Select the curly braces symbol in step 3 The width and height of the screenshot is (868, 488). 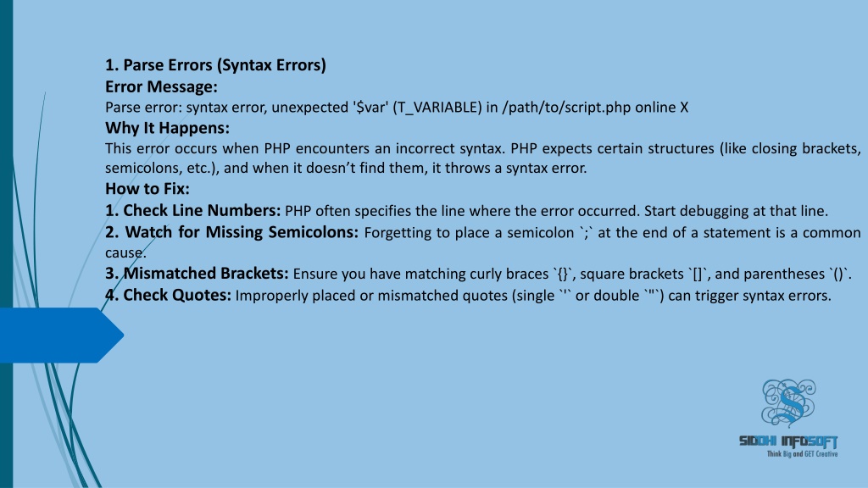tap(564, 274)
